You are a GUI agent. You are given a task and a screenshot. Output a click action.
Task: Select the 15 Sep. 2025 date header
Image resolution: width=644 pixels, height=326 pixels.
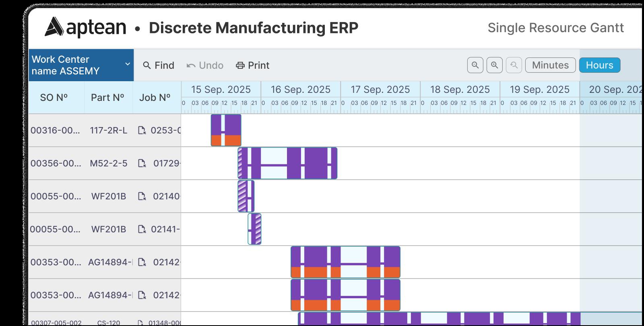point(221,89)
